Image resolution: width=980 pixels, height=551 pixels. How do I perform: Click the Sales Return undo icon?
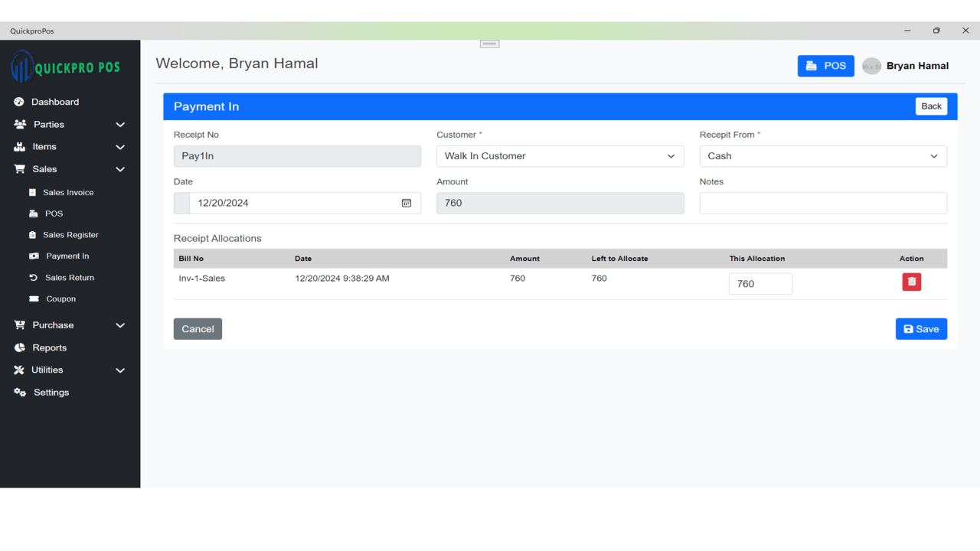(33, 278)
